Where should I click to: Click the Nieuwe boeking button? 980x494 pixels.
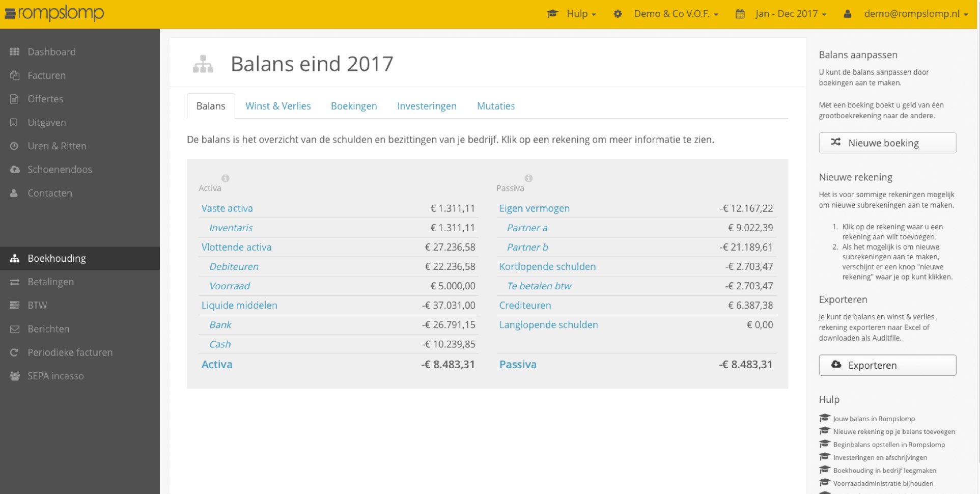(x=887, y=143)
